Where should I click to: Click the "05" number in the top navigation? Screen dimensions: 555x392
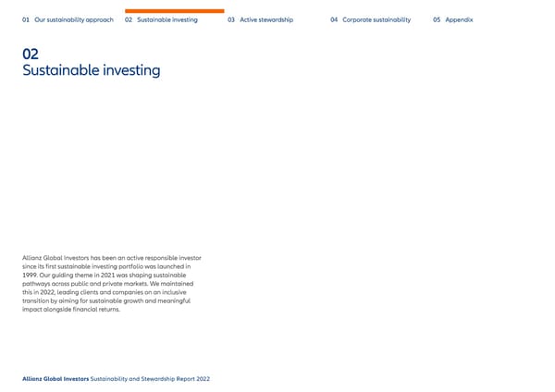pos(437,19)
